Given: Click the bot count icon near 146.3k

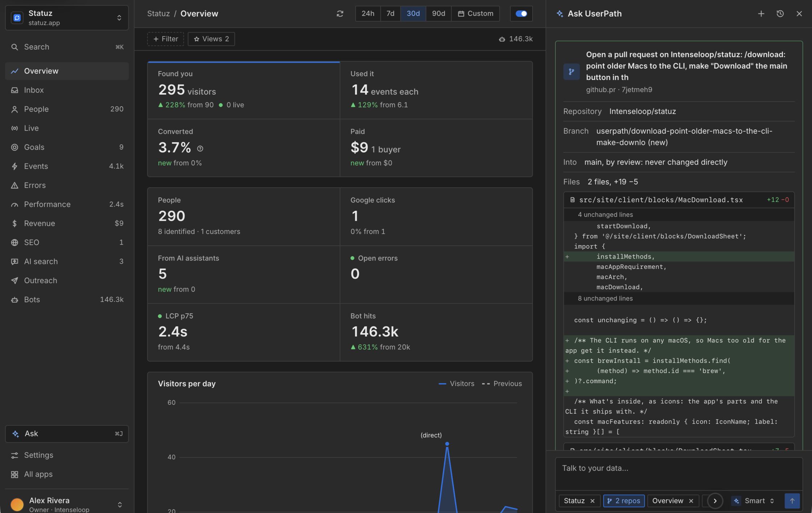Looking at the screenshot, I should (x=502, y=39).
